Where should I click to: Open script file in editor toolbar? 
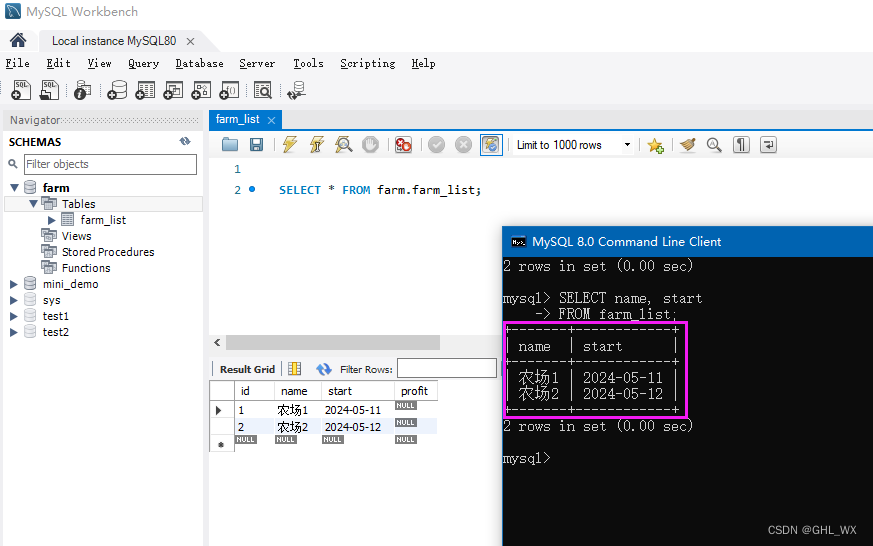click(229, 145)
